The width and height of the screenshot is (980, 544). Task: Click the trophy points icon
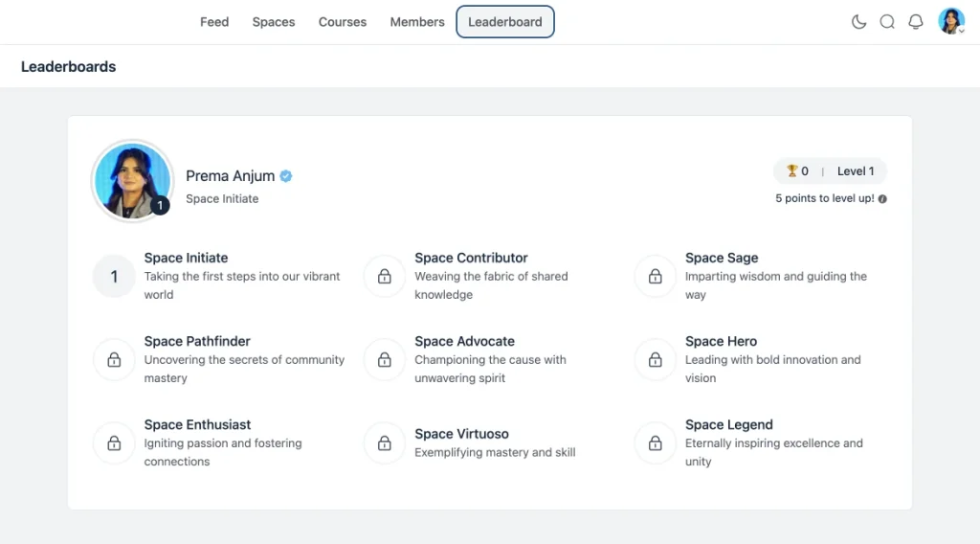click(x=791, y=170)
